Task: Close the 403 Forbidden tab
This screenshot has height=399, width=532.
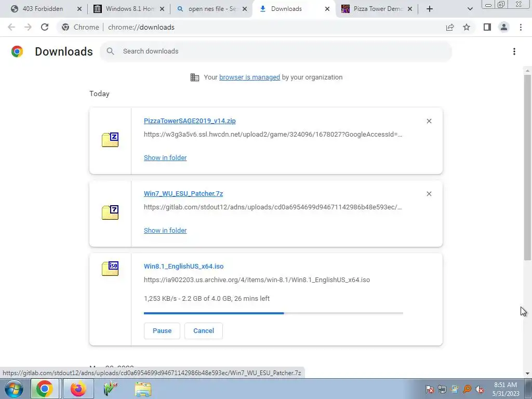Action: 79,9
